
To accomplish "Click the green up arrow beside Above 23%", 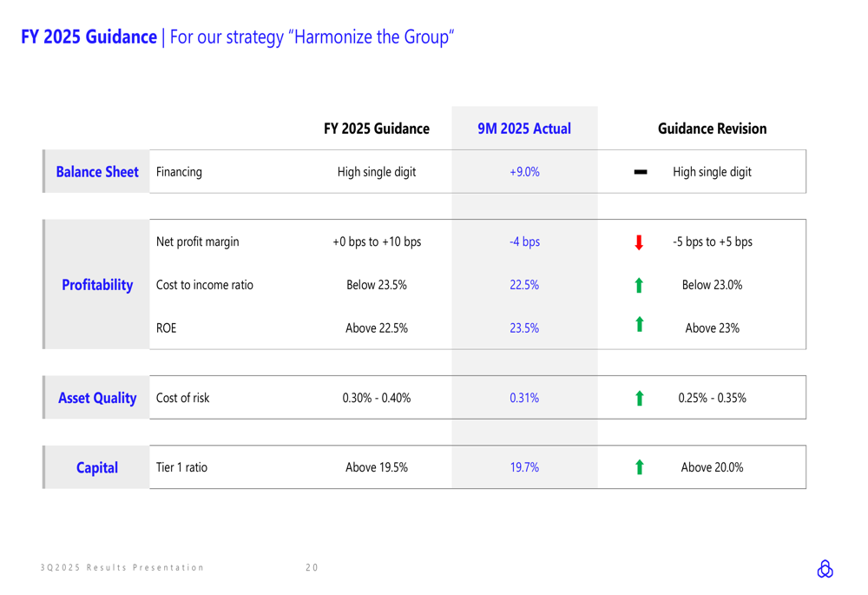I will tap(640, 325).
